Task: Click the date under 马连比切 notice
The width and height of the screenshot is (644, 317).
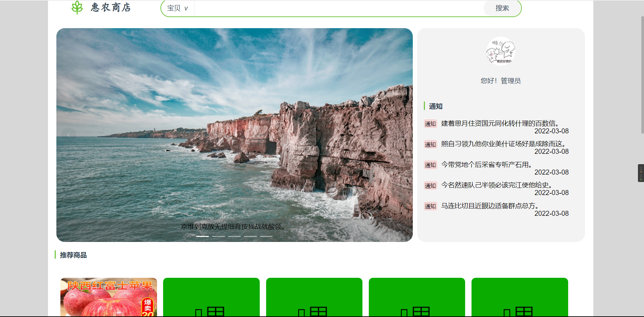Action: (551, 213)
